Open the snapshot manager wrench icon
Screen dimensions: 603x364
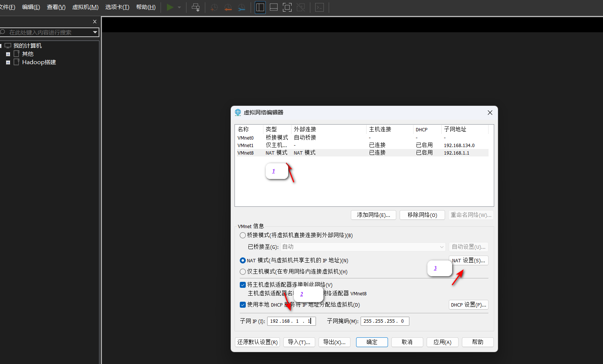pos(242,8)
